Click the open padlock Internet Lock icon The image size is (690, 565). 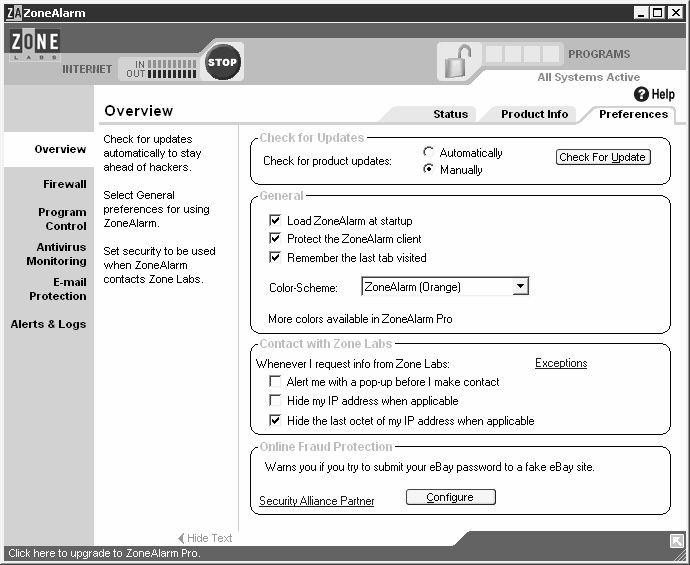tap(458, 62)
